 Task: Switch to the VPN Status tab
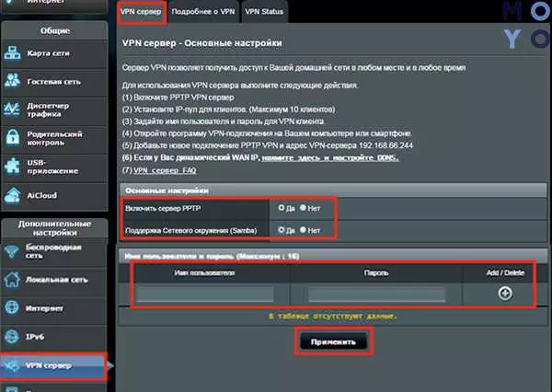(264, 12)
